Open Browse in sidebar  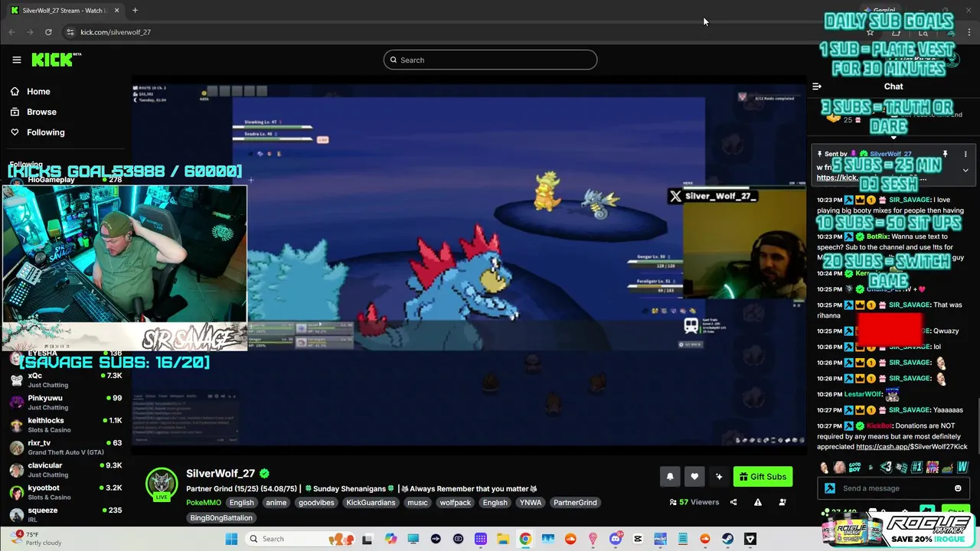coord(33,112)
